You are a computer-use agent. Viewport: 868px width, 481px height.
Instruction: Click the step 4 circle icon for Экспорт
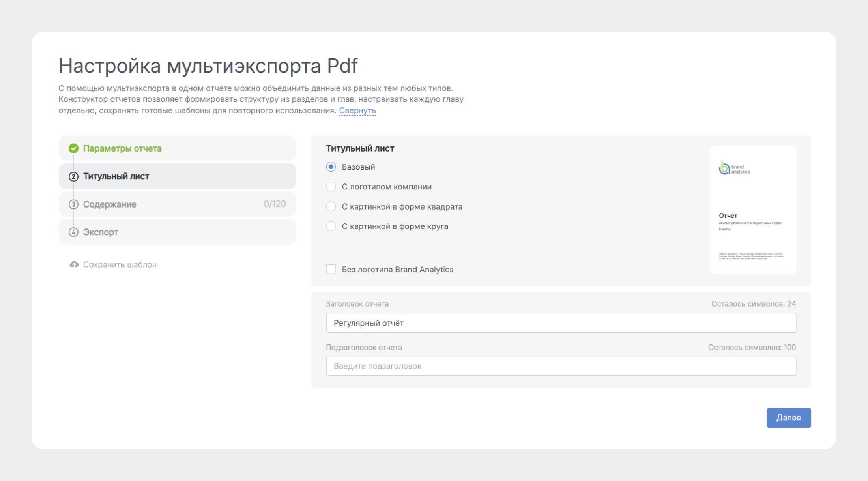73,232
